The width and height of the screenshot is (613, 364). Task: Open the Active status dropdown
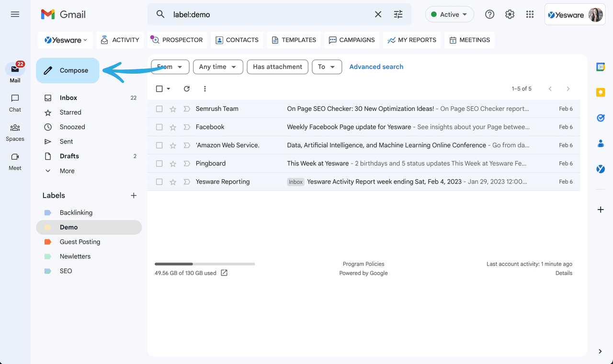[x=449, y=14]
